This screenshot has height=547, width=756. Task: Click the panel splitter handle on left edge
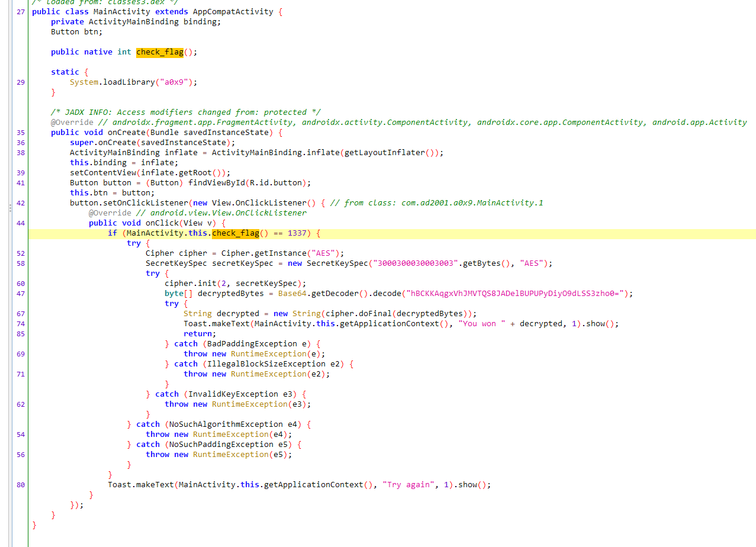(9, 208)
